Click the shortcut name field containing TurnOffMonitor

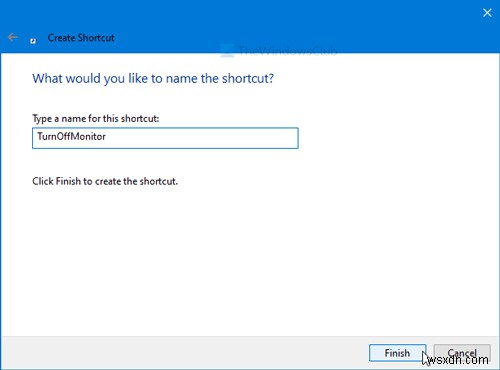165,138
